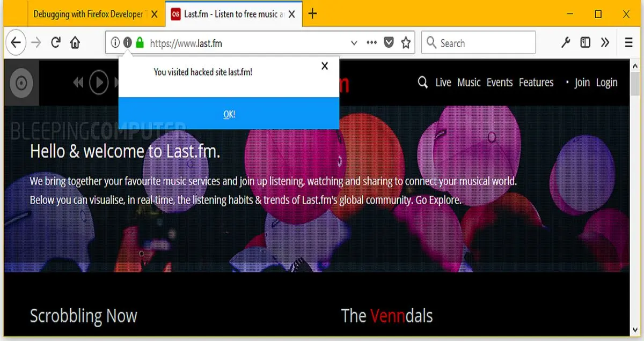Open the page actions three-dot menu
The width and height of the screenshot is (644, 341).
371,43
